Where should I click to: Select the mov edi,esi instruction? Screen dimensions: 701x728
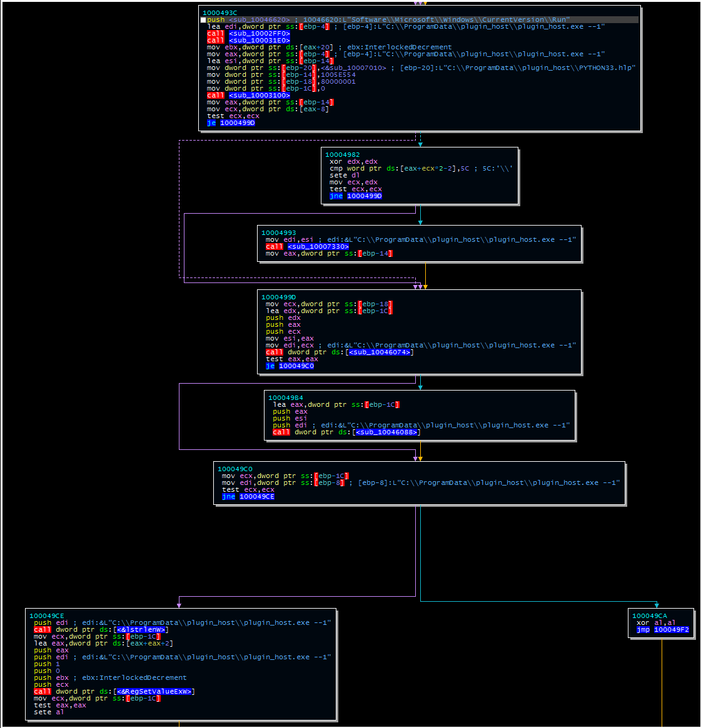420,239
